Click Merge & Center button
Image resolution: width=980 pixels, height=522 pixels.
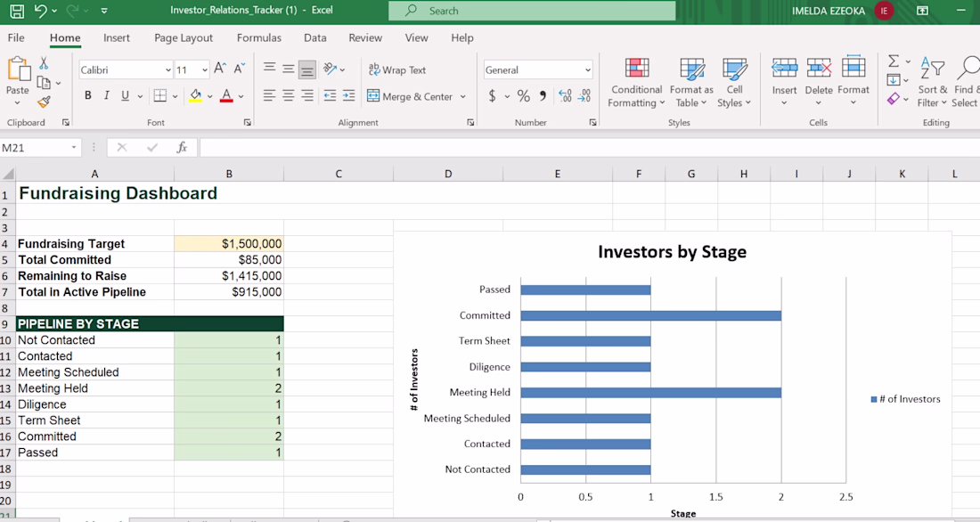coord(410,96)
